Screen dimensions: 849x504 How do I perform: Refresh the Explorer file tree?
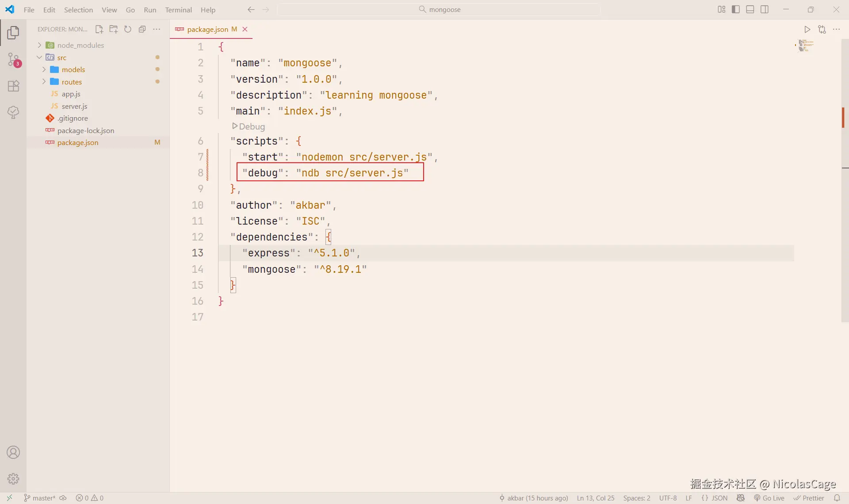[x=128, y=29]
